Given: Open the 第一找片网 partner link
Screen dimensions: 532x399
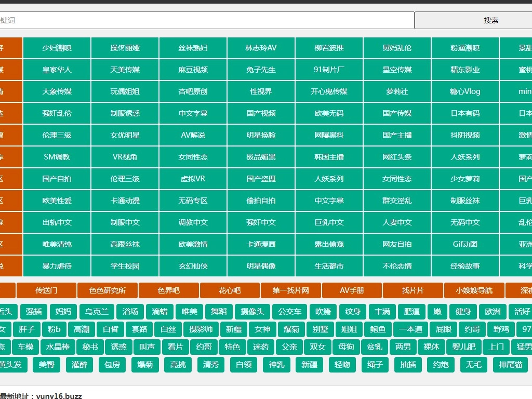Looking at the screenshot, I should click(291, 290).
